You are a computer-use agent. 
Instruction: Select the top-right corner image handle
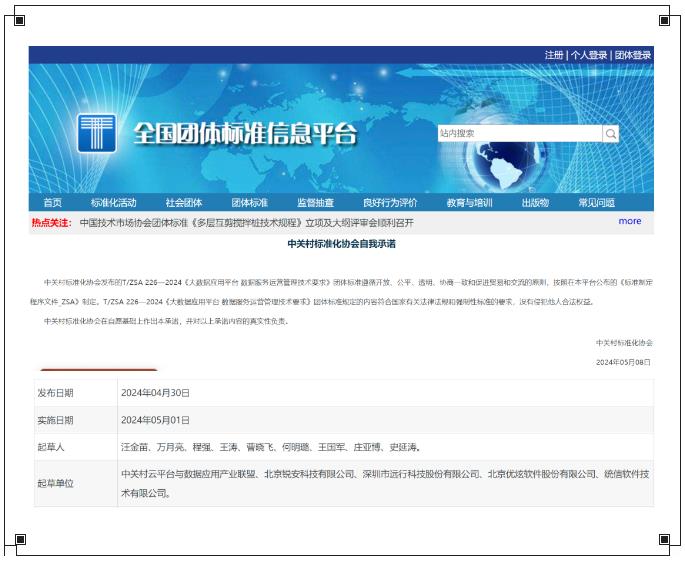665,20
